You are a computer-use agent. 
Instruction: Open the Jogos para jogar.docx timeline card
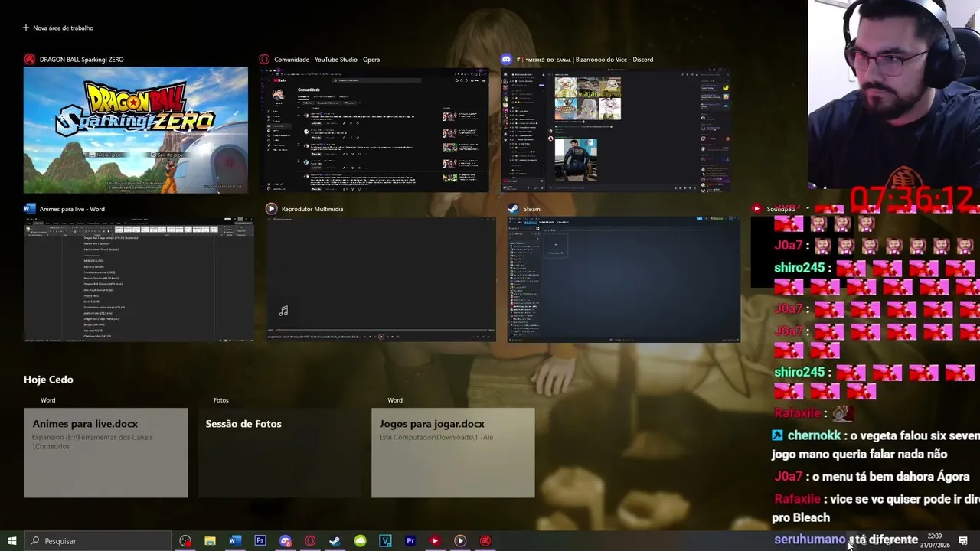click(x=453, y=453)
